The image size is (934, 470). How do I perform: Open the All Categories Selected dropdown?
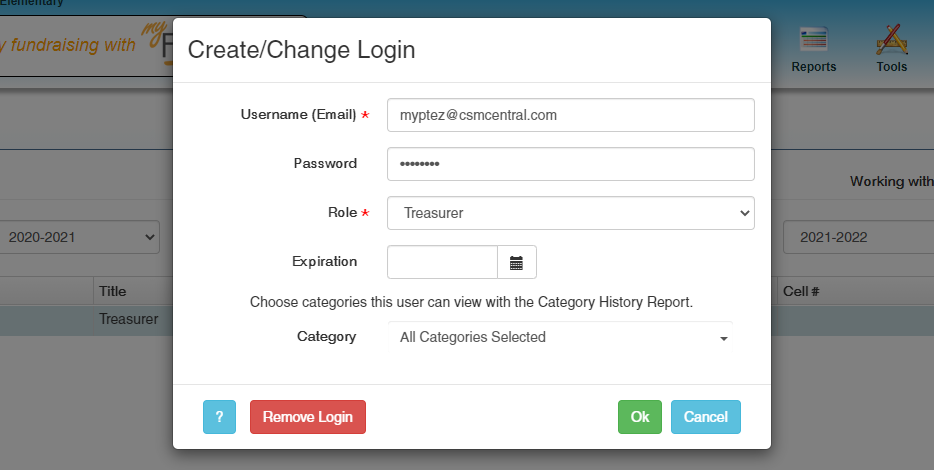(x=560, y=338)
